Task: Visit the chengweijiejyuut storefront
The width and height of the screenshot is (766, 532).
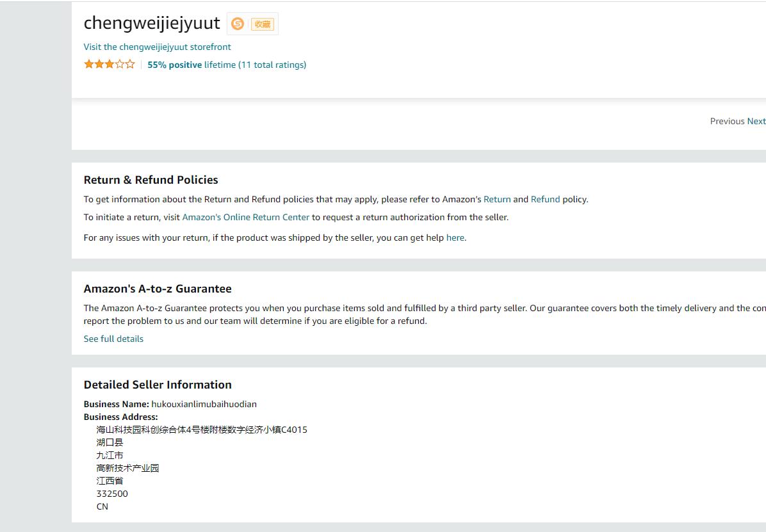Action: [x=157, y=47]
